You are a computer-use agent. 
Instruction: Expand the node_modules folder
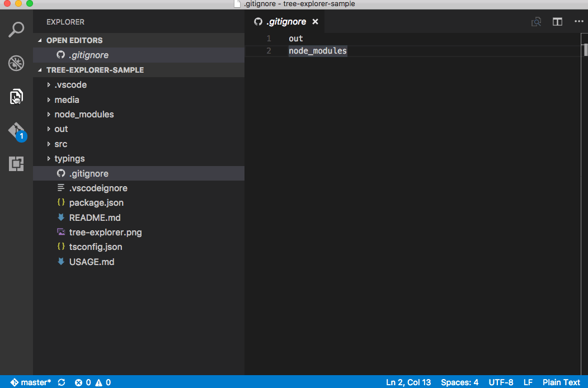[x=84, y=114]
